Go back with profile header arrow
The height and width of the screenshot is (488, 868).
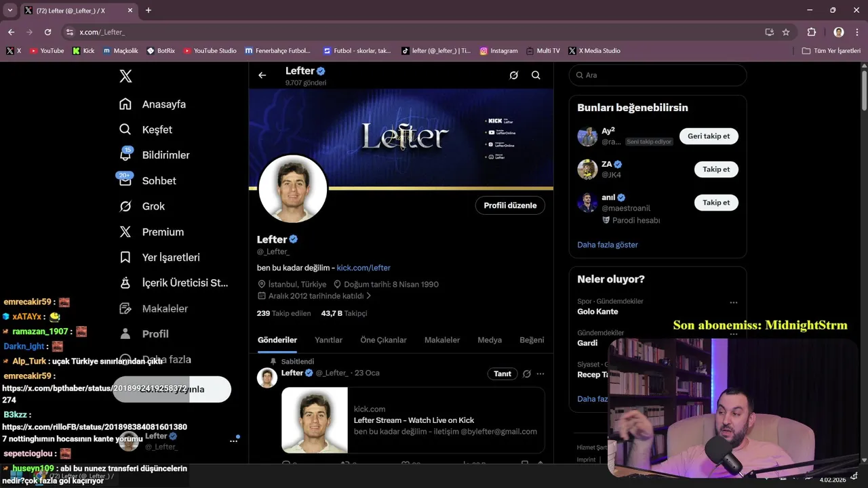click(262, 75)
